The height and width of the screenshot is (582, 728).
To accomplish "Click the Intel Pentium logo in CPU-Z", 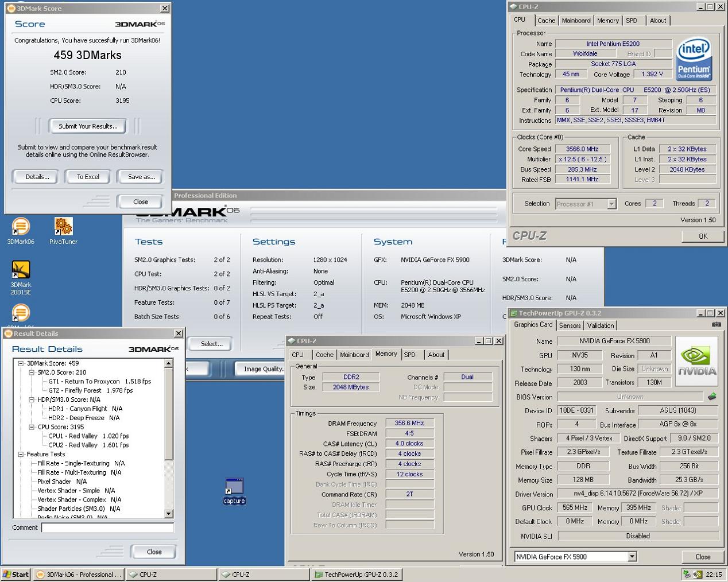I will coord(694,59).
